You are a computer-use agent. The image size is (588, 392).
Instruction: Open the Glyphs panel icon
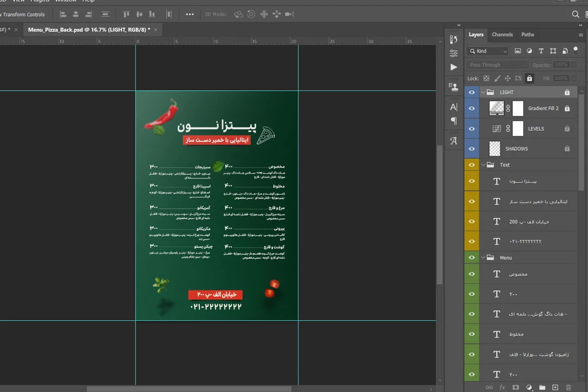454,140
